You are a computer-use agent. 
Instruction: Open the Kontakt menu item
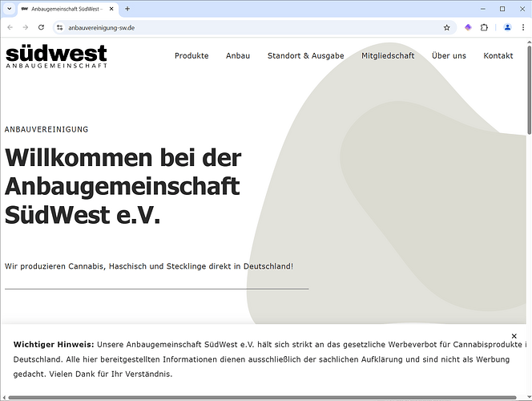point(498,55)
